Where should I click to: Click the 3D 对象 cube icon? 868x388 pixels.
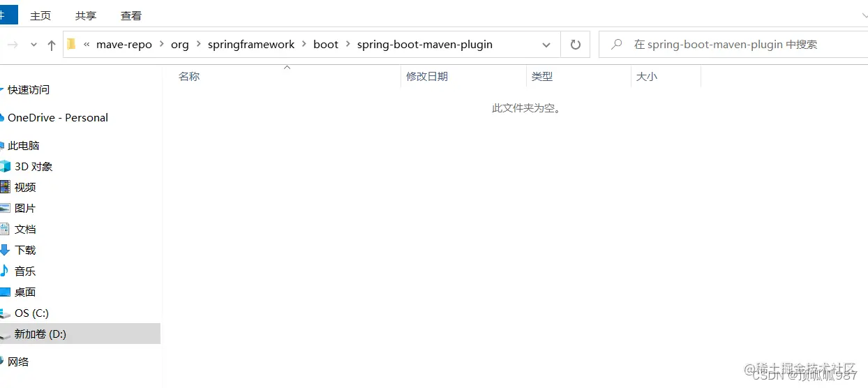(x=5, y=167)
